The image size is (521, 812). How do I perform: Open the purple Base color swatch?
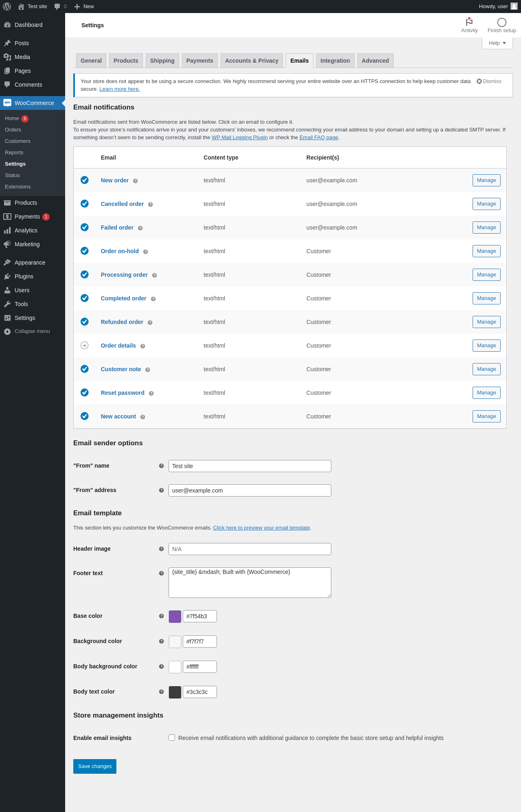tap(175, 617)
